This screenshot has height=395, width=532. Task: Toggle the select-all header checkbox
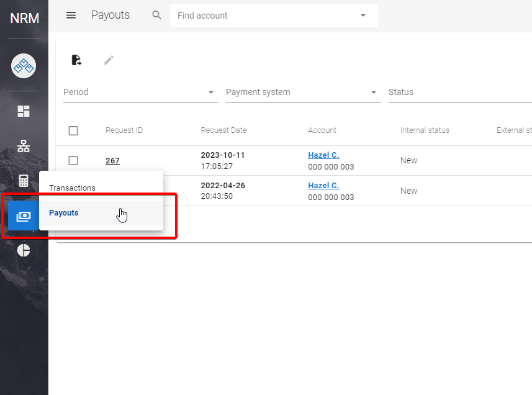pyautogui.click(x=73, y=130)
